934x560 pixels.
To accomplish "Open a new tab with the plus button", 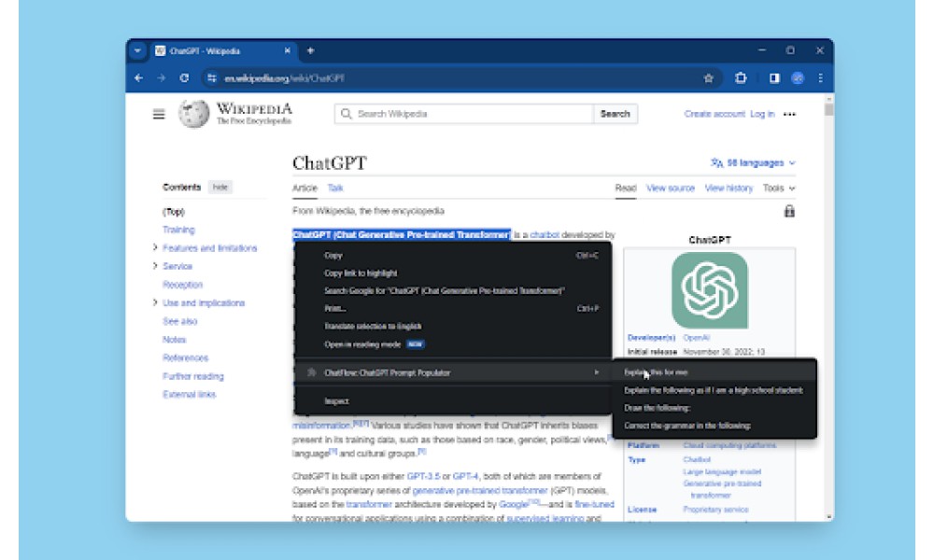I will click(310, 50).
